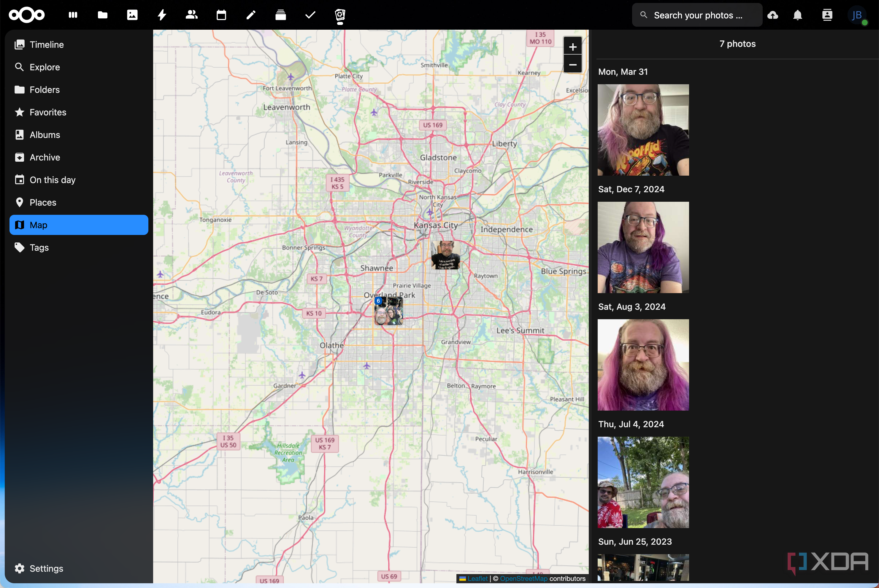Viewport: 879px width, 588px height.
Task: Click the Leaflet attribution link
Action: 477,579
